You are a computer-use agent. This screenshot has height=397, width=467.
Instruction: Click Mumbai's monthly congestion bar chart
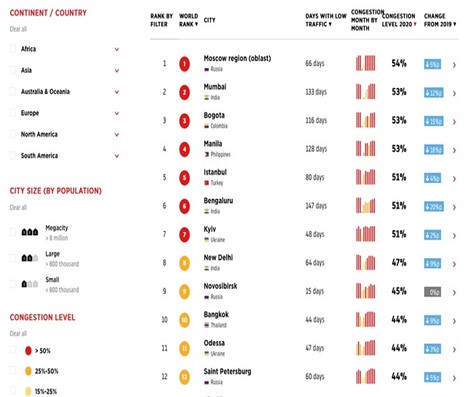click(x=365, y=92)
